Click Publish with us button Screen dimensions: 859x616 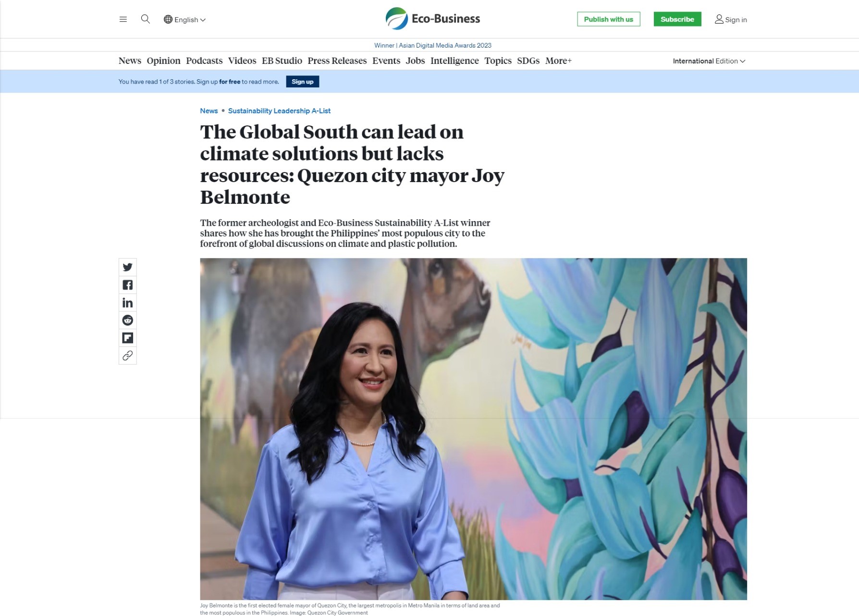[608, 19]
